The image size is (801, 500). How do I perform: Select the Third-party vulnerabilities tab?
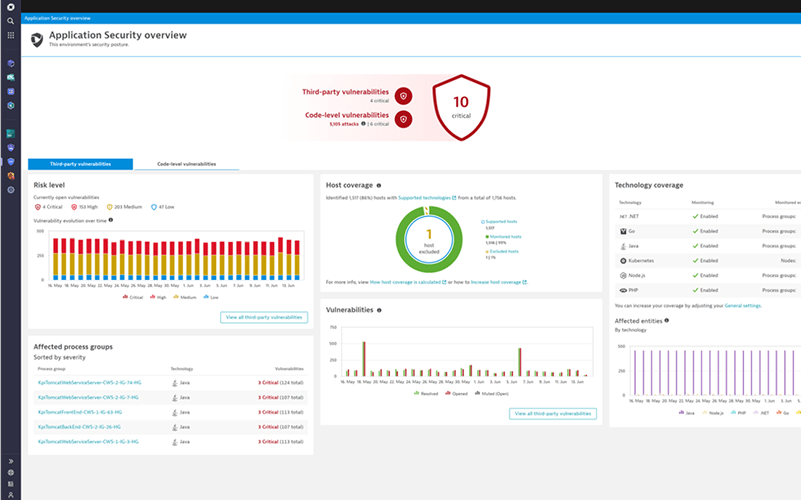[x=79, y=164]
